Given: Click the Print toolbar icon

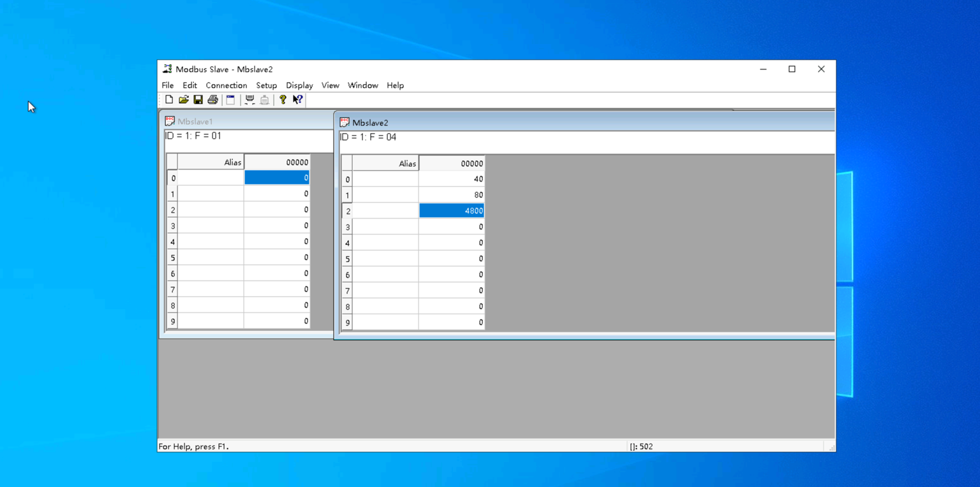Looking at the screenshot, I should 213,99.
